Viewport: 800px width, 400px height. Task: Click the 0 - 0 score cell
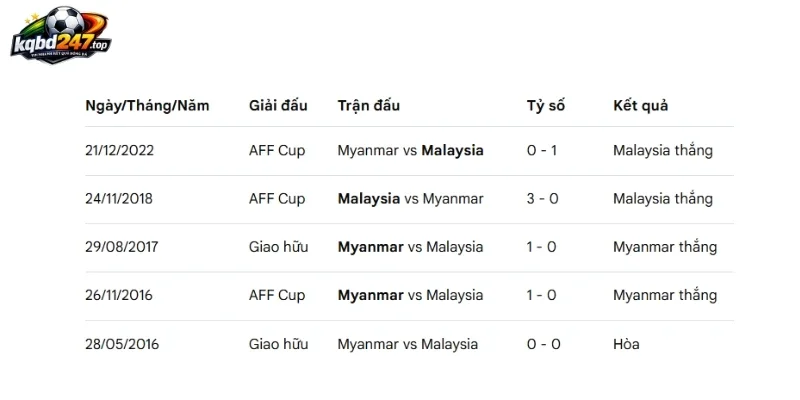pos(544,344)
